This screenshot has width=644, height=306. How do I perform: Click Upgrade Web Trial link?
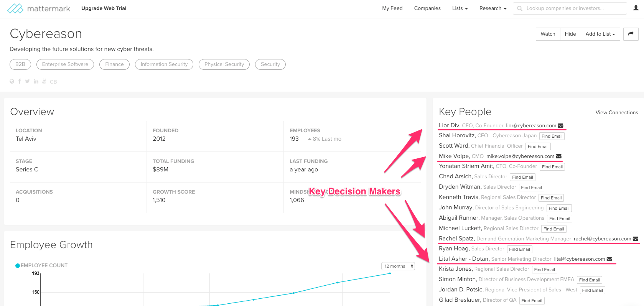(104, 8)
